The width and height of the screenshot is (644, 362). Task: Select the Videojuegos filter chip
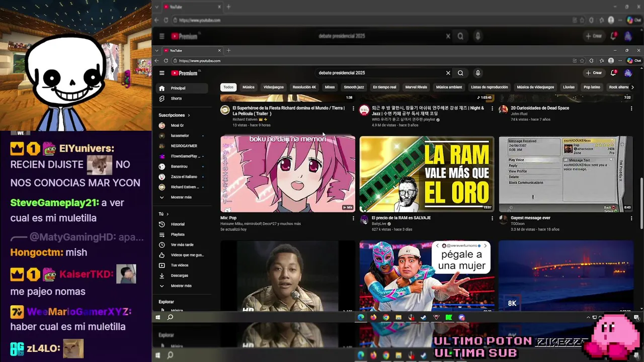tap(274, 87)
